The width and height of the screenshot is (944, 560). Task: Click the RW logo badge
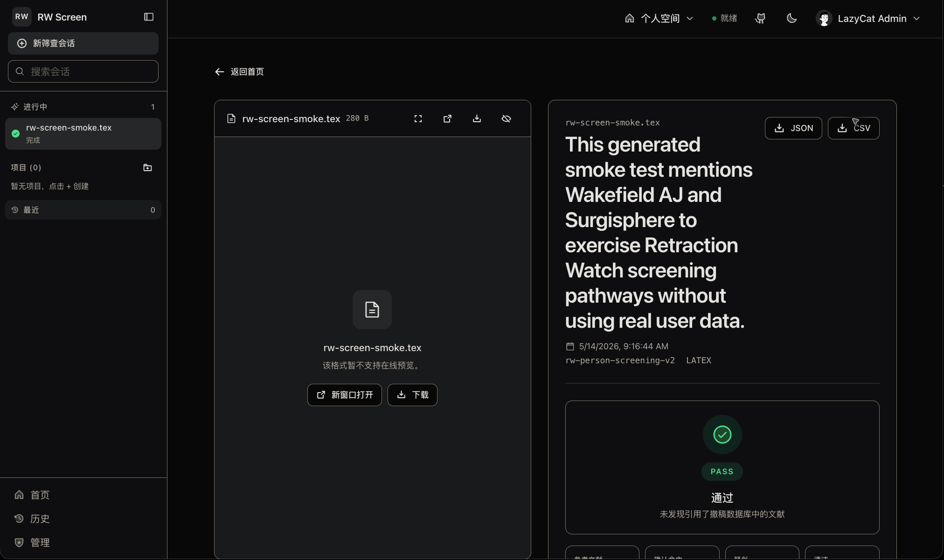tap(22, 17)
